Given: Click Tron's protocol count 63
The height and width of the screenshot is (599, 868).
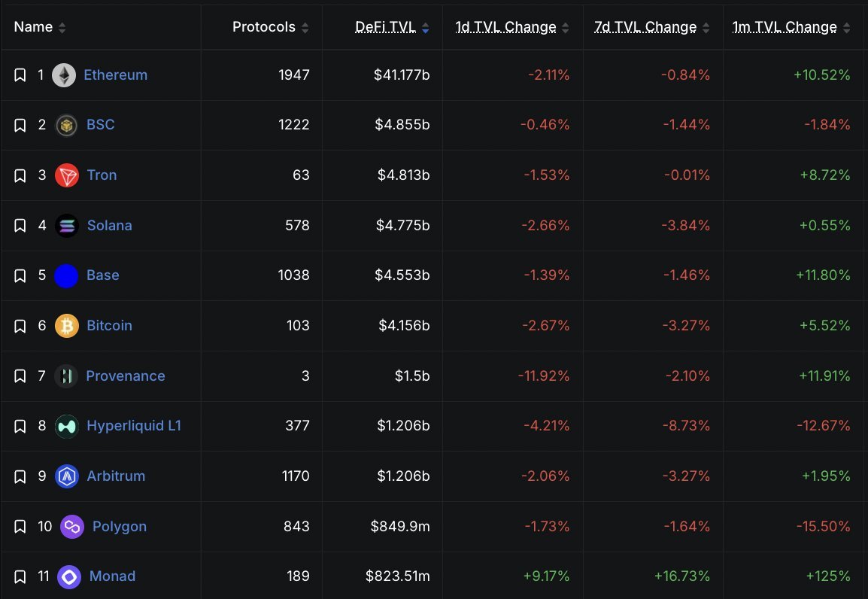Looking at the screenshot, I should click(x=301, y=175).
